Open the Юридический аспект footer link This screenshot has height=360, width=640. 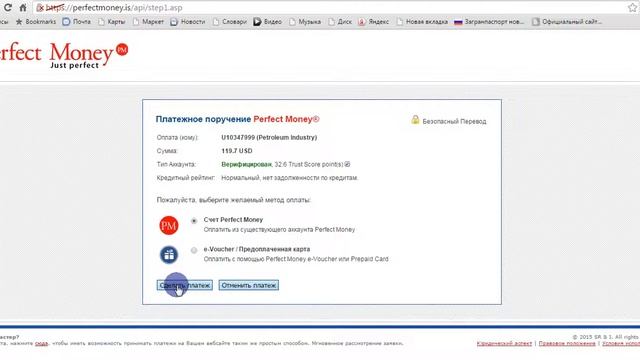(504, 344)
